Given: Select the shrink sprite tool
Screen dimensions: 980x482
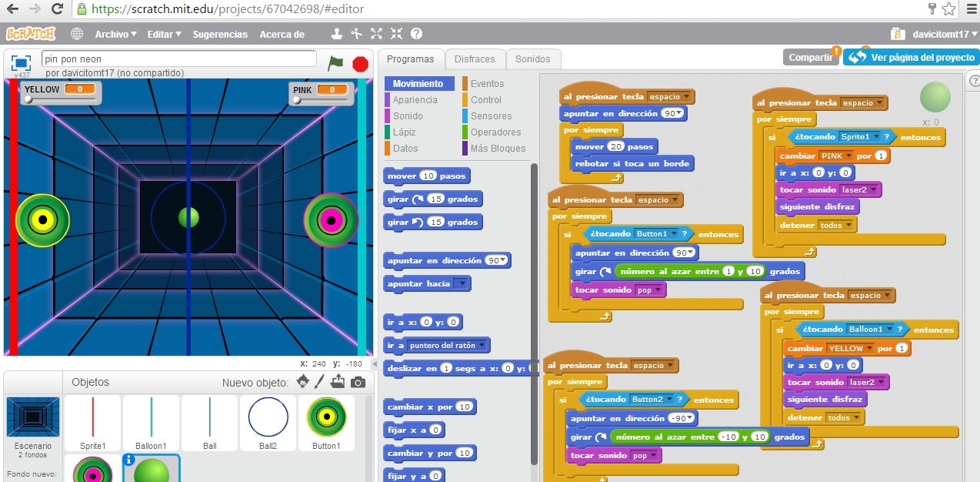Looking at the screenshot, I should pos(395,33).
